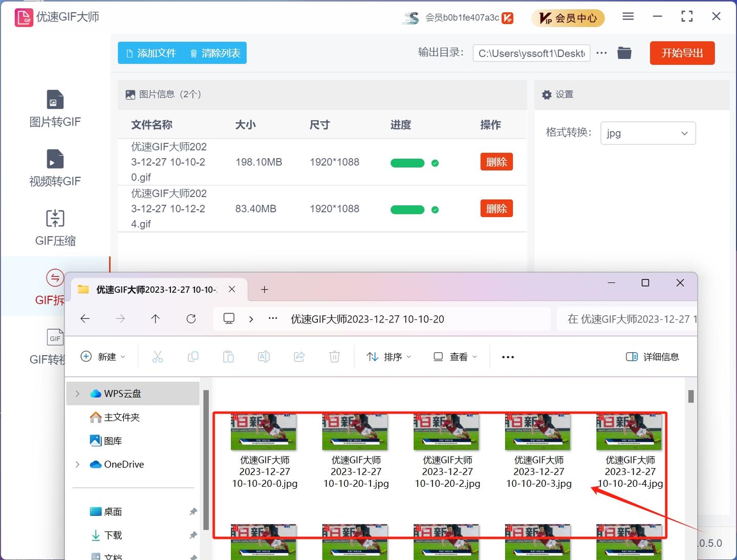Toggle the 详细信息 details pane
Viewport: 737px width, 560px height.
[653, 357]
